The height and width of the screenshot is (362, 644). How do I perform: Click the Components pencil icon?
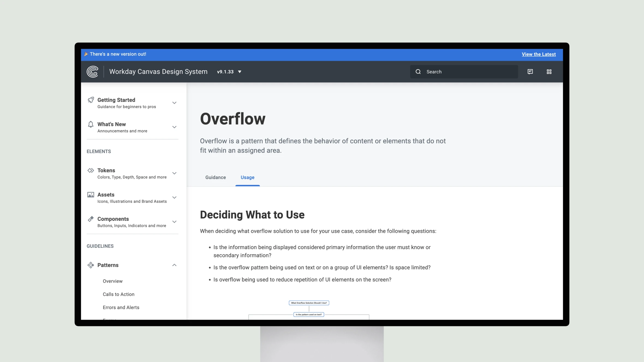[91, 218]
